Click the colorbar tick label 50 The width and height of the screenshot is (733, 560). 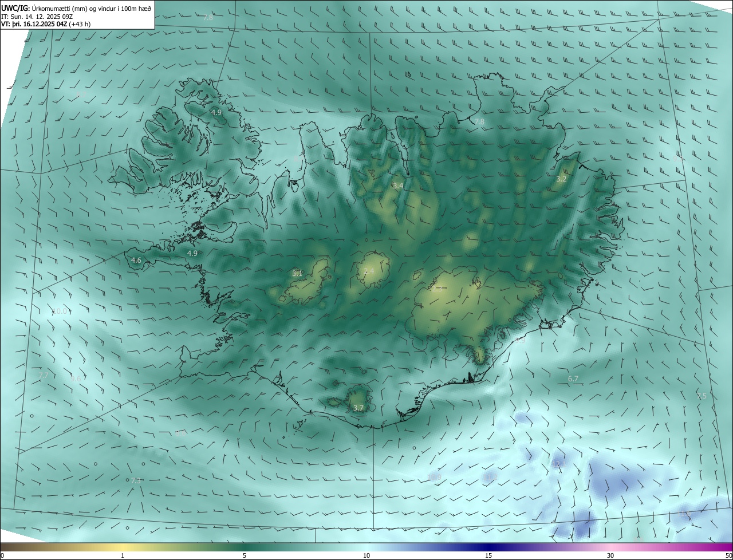tap(728, 555)
